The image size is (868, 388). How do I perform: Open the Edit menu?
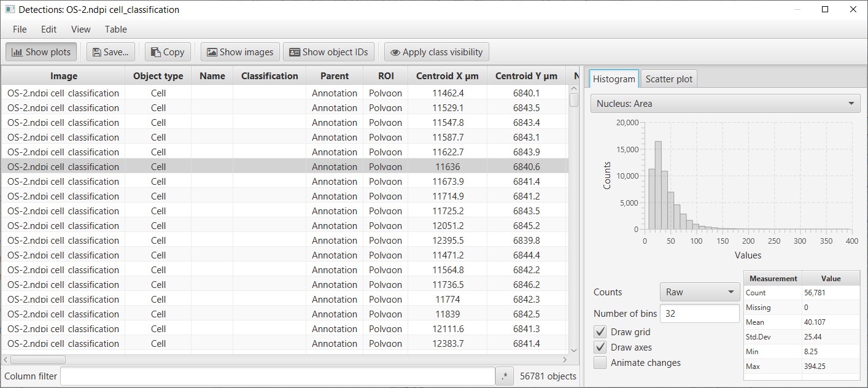click(49, 29)
